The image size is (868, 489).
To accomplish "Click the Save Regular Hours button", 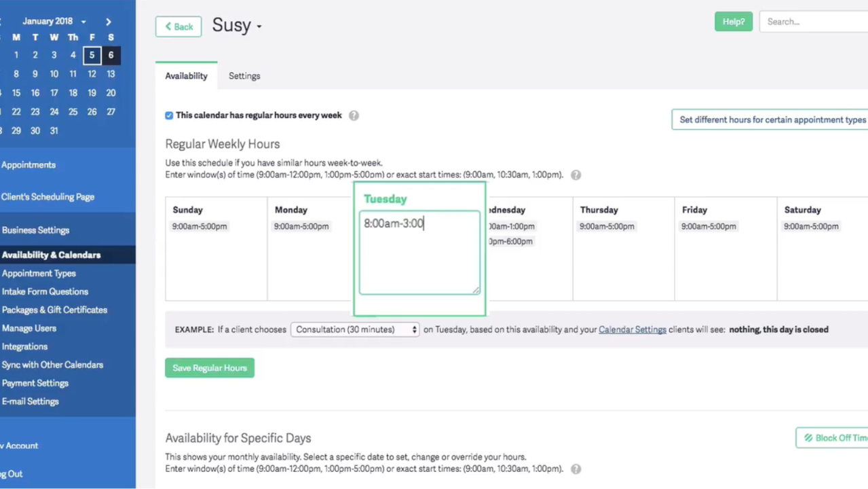I will point(210,368).
